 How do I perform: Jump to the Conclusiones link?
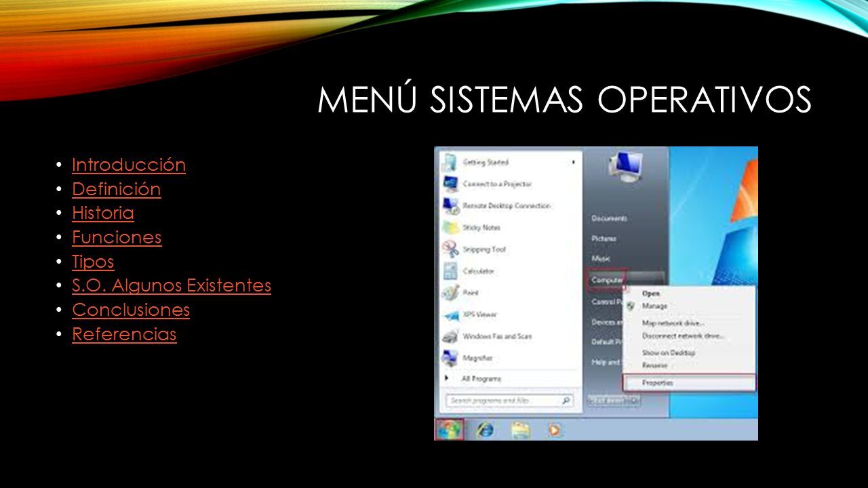(131, 310)
